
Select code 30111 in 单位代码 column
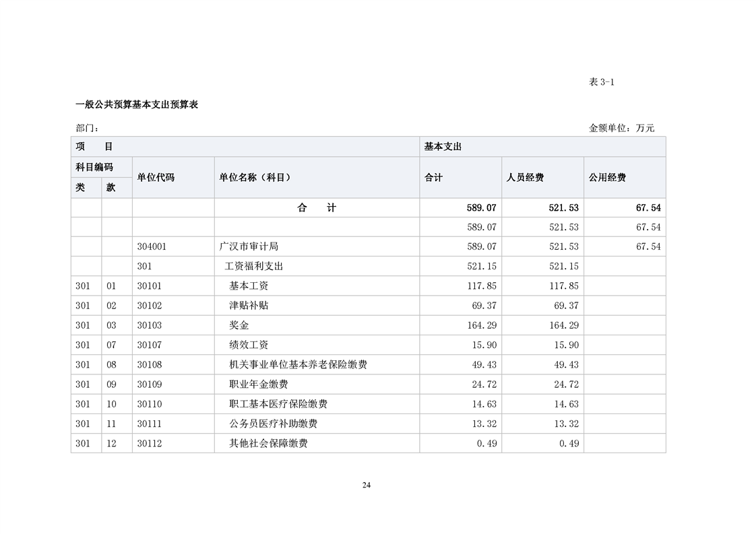pos(149,424)
